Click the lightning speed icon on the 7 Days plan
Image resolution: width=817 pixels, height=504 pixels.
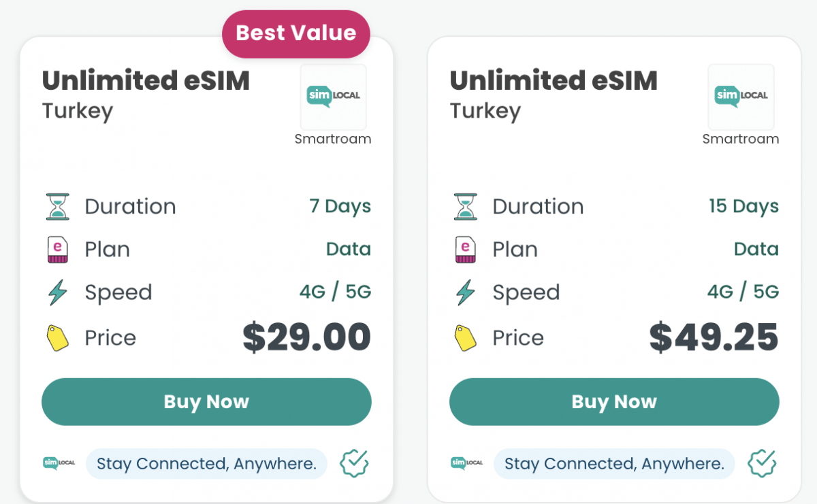(58, 292)
